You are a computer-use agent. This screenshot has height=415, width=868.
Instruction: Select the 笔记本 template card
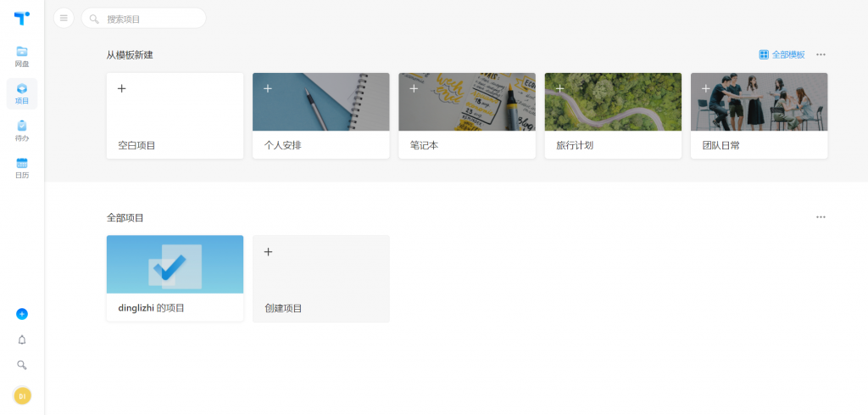tap(466, 115)
